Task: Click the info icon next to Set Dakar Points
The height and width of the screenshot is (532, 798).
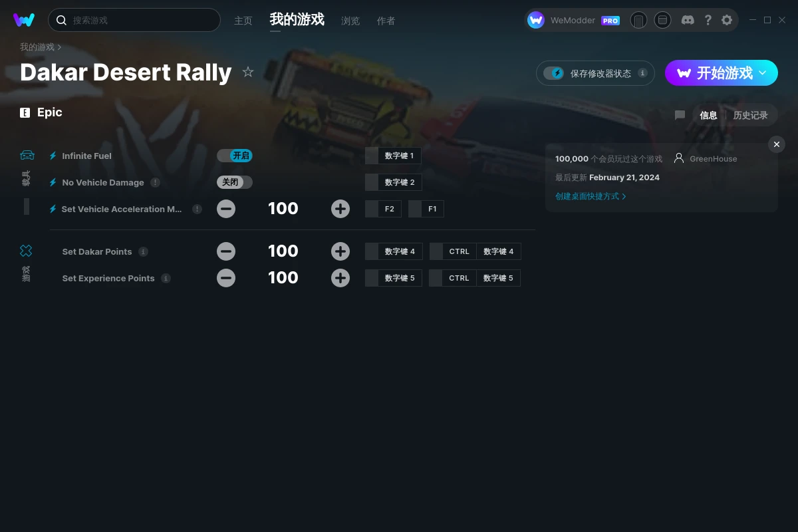Action: pos(143,251)
